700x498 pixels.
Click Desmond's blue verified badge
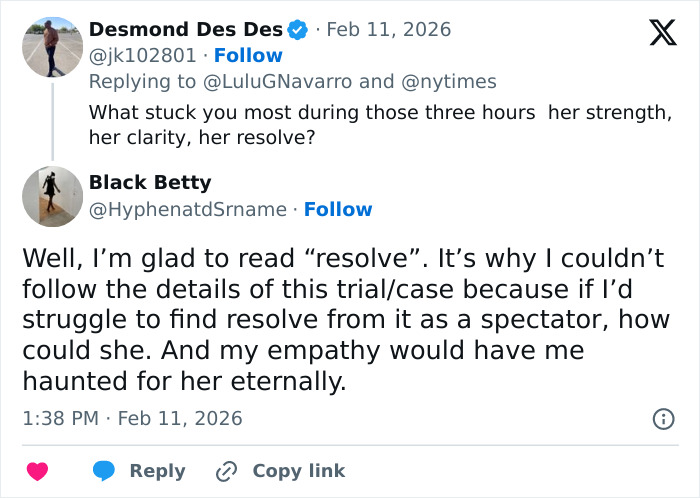(298, 29)
